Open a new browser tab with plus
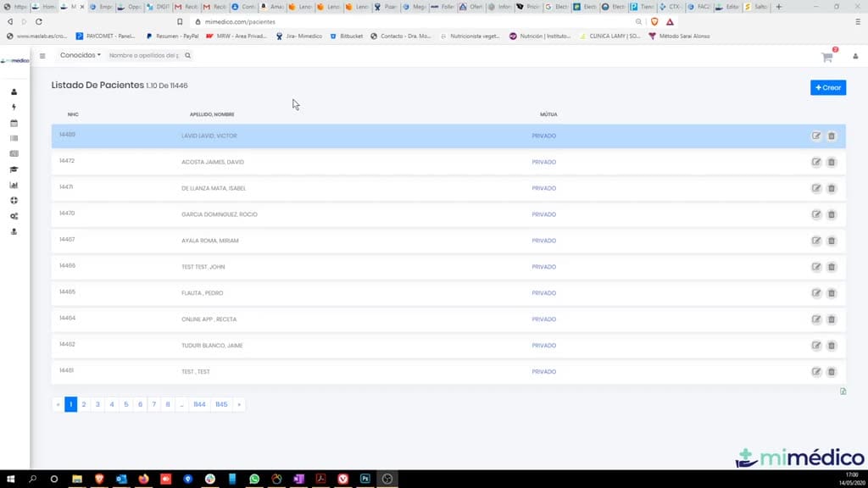 pos(779,7)
